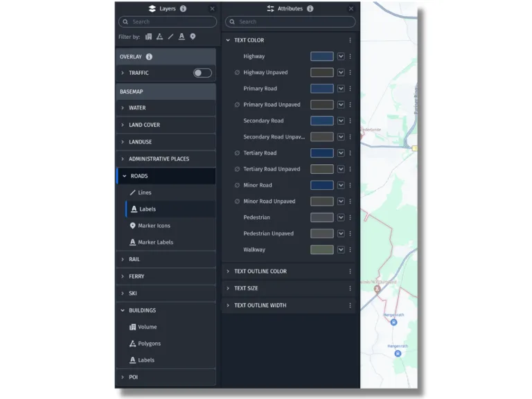Click the Primary Road Unpaved color swatch
The width and height of the screenshot is (532, 399).
322,105
